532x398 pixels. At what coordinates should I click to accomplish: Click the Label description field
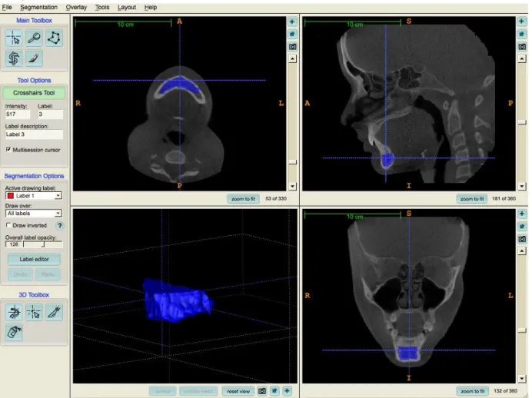tap(34, 134)
